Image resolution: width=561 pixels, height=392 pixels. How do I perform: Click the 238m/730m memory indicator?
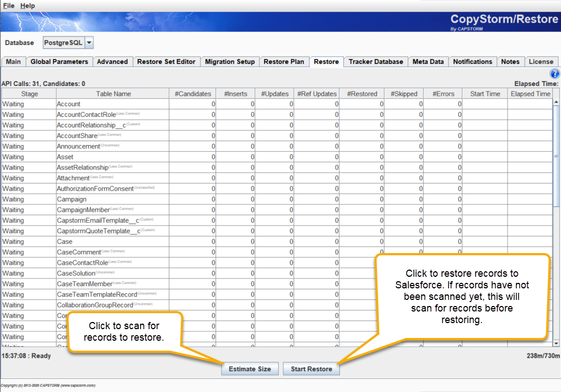pos(543,356)
